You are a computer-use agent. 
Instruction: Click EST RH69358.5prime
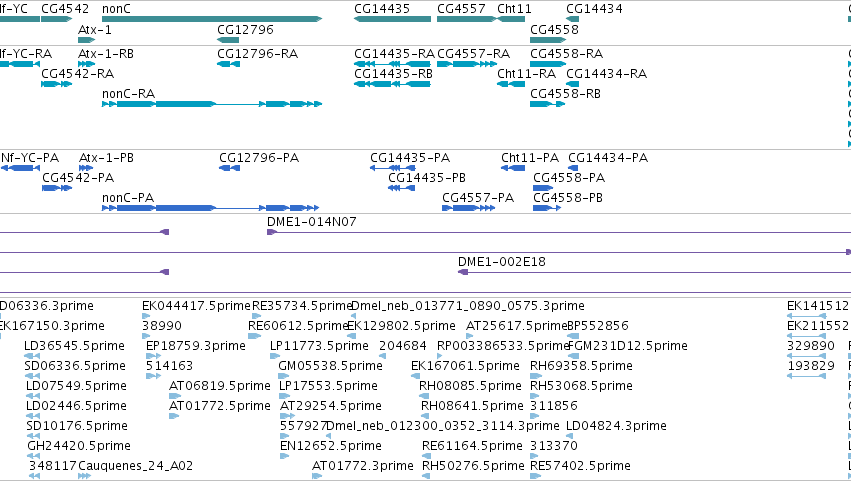coord(581,366)
